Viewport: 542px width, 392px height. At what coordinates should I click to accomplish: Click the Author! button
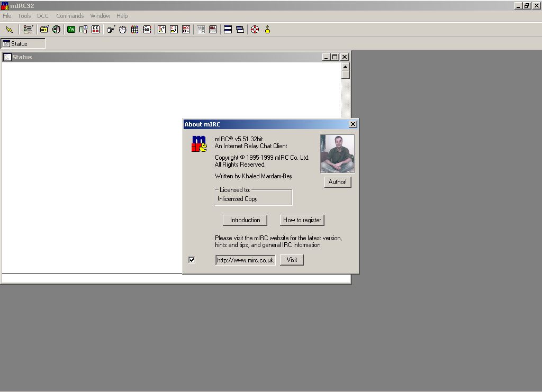338,182
